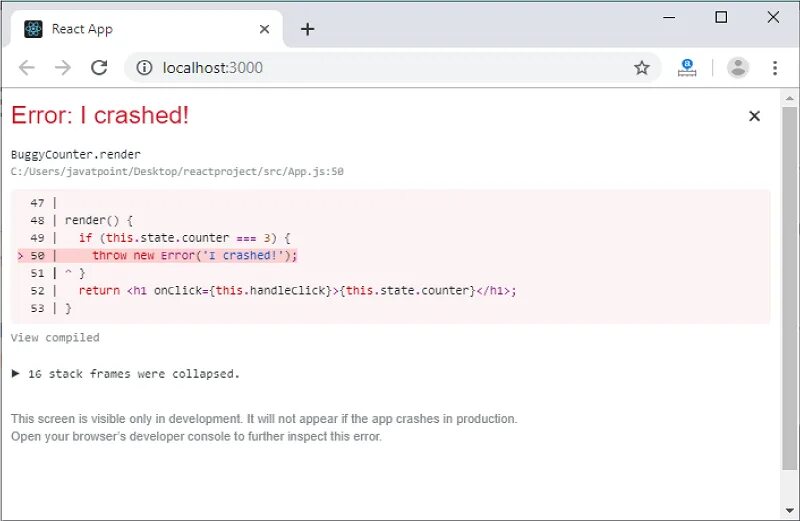The height and width of the screenshot is (521, 800).
Task: Open a new tab
Action: coord(307,29)
